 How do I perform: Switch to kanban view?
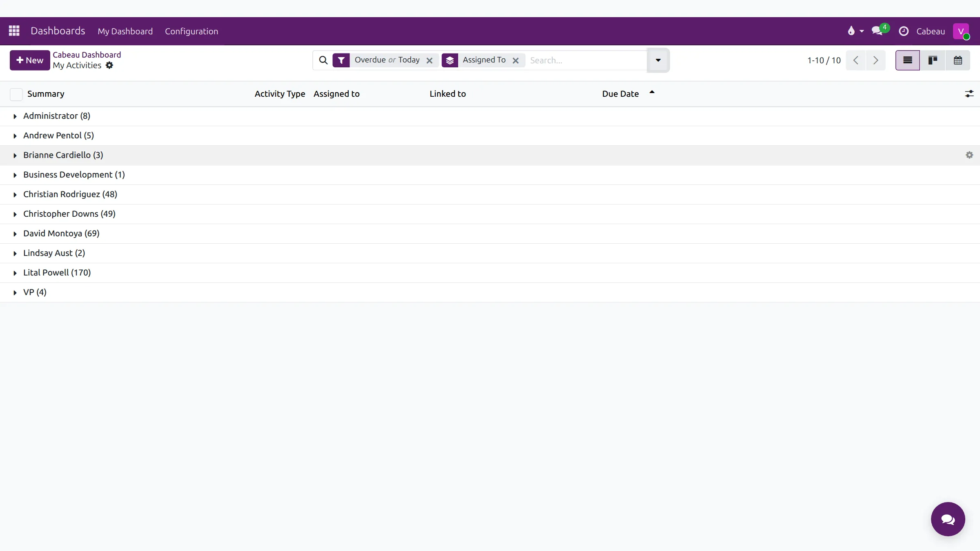(x=933, y=60)
